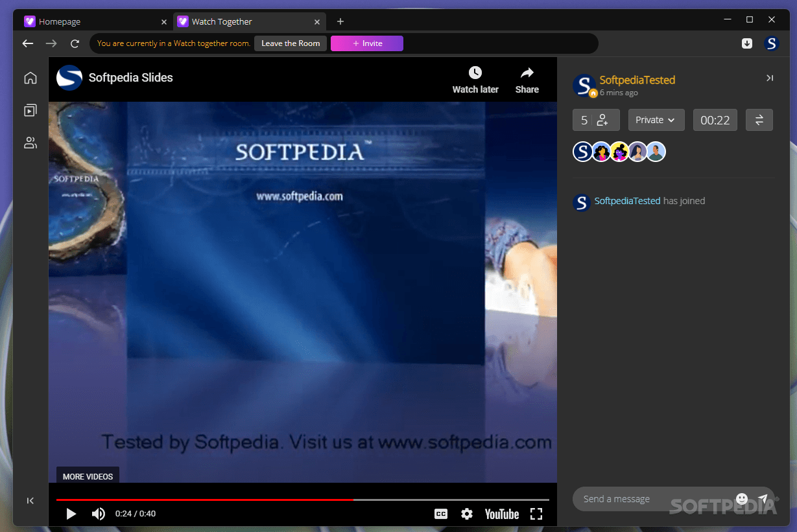Click the pink Invite button
797x532 pixels.
367,43
